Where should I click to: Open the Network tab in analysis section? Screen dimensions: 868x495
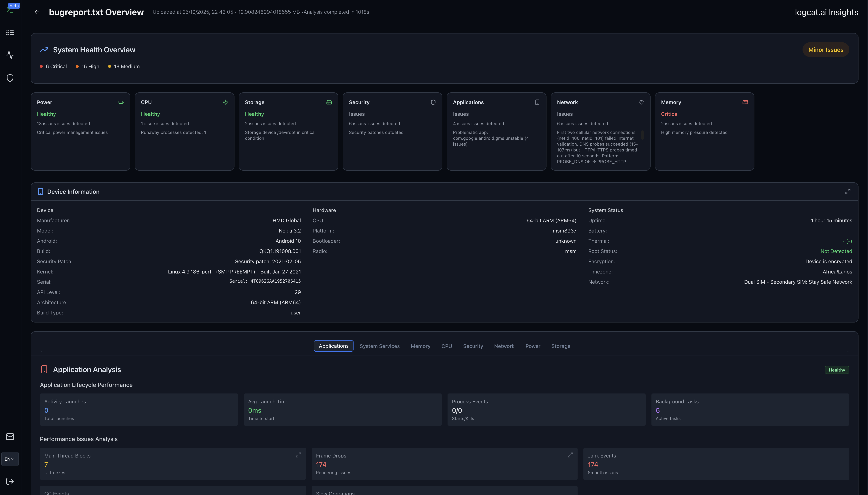pos(504,346)
